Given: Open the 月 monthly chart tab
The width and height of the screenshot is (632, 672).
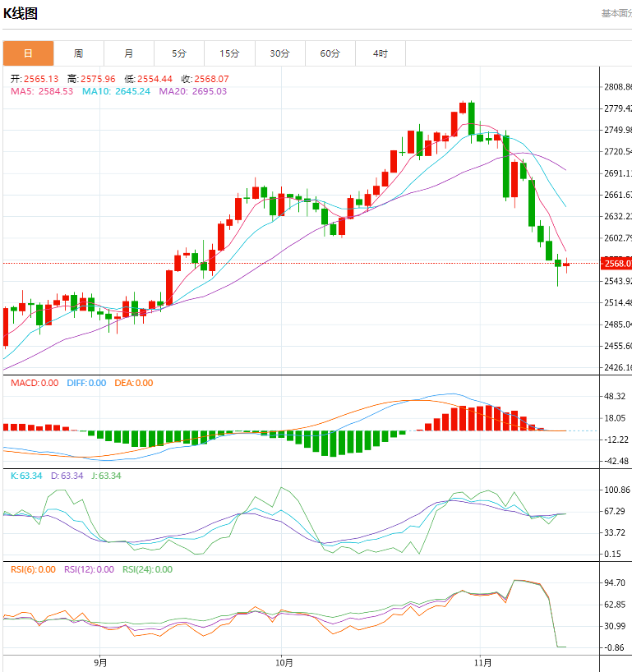Looking at the screenshot, I should point(129,53).
